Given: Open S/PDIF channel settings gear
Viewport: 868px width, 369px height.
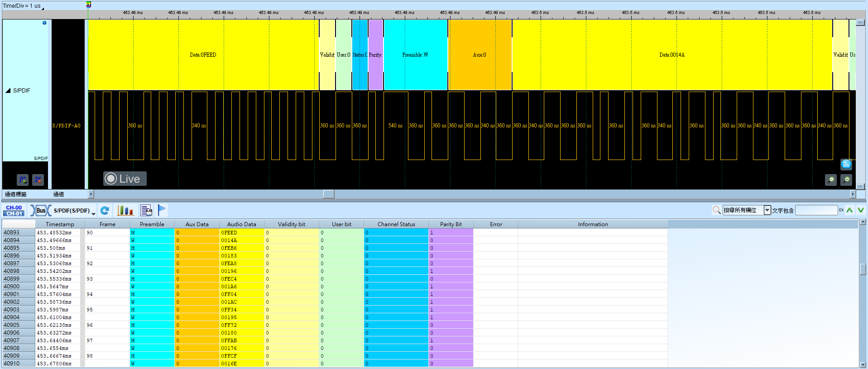Looking at the screenshot, I should [x=44, y=23].
